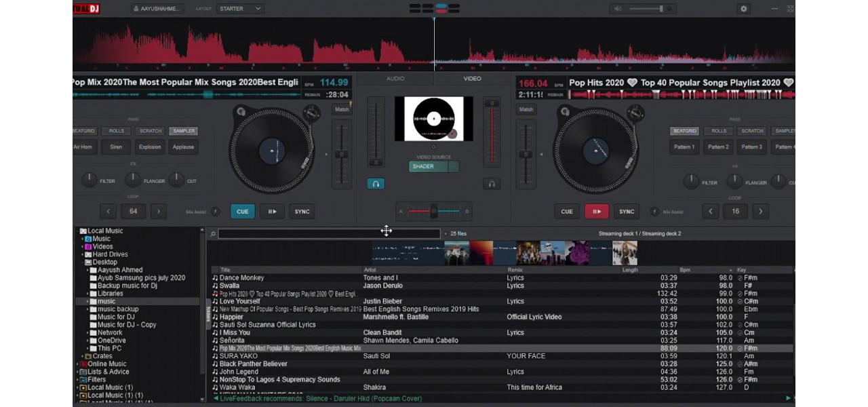
Task: Toggle right deck ROLLS pads mode
Action: (x=718, y=131)
